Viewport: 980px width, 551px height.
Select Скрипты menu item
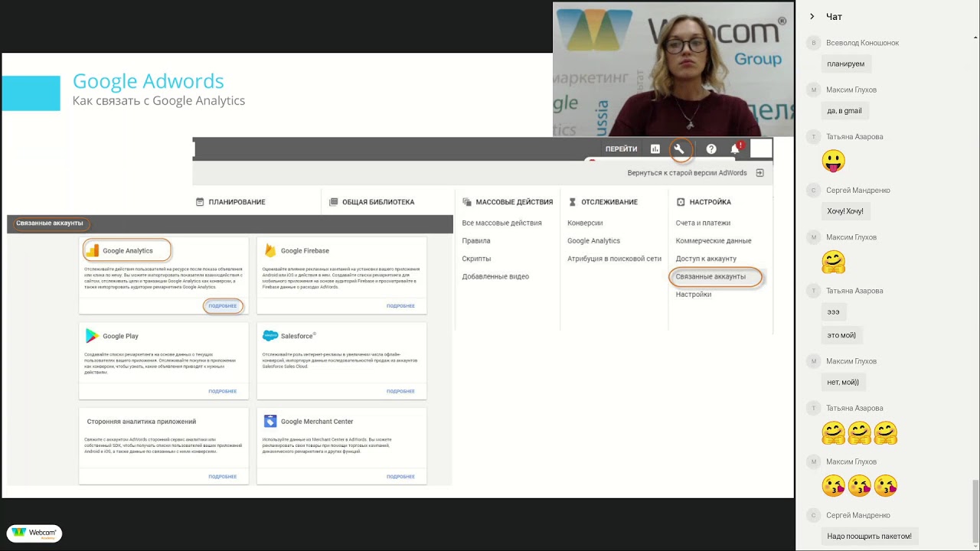pos(476,259)
